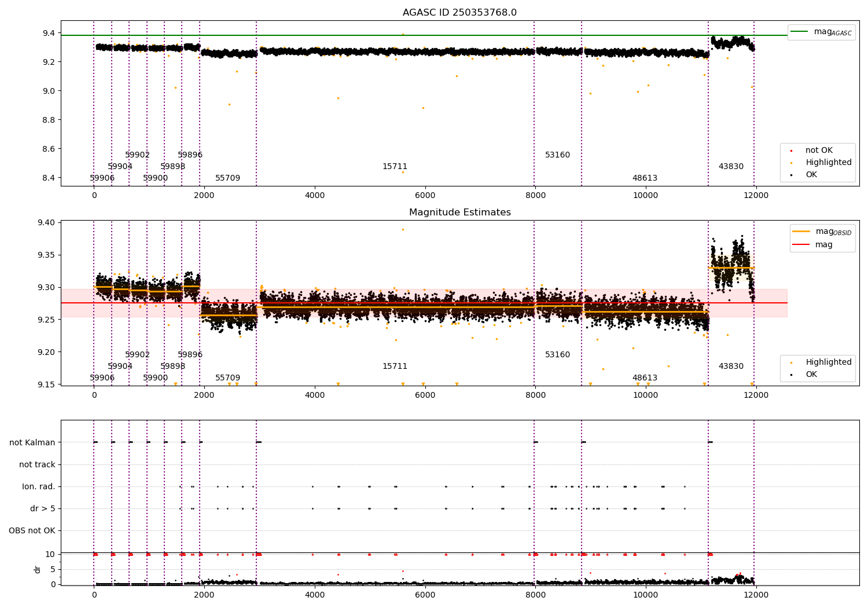Click the 'Ion. rad.' row label
Screen dimensions: 868x608
(x=39, y=486)
